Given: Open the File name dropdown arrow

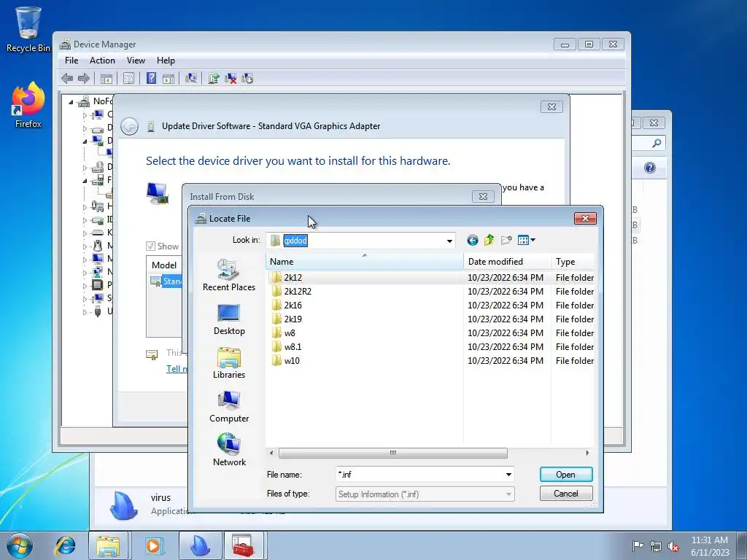Looking at the screenshot, I should point(508,474).
